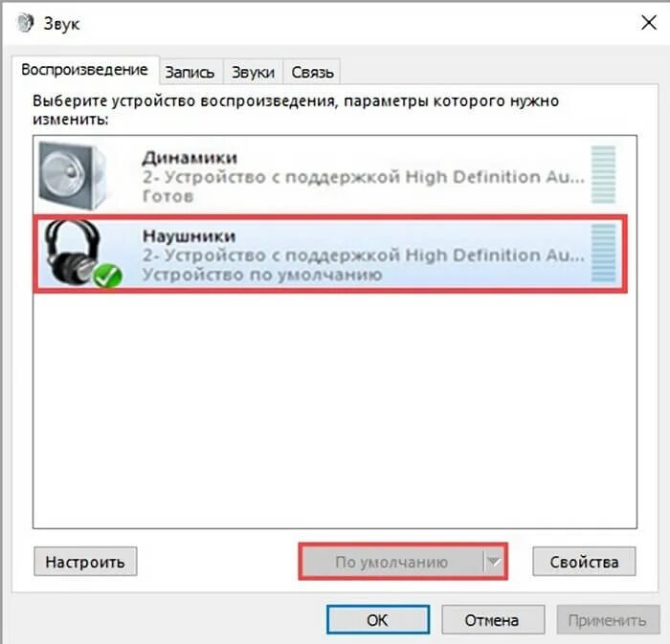The height and width of the screenshot is (644, 670).
Task: Click the Отмена button
Action: click(x=492, y=620)
